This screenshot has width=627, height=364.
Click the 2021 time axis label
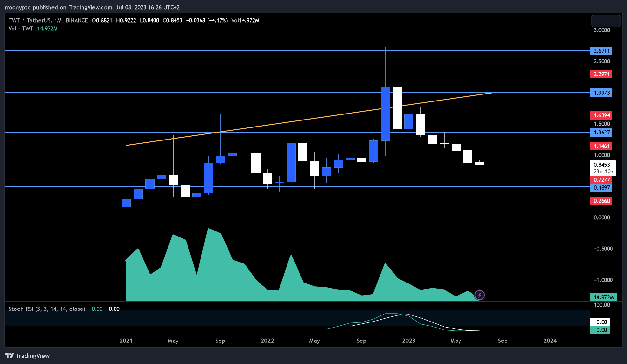[126, 341]
